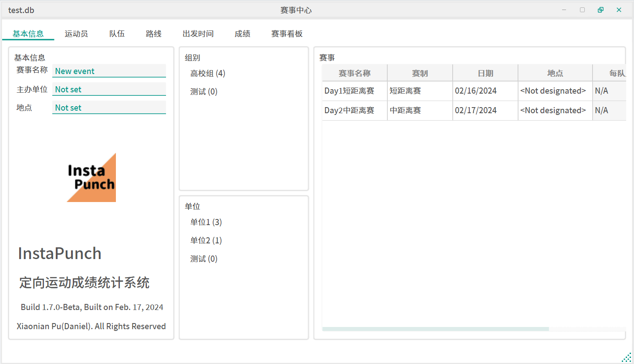Click the Day2 date cell 02/17/2024

pos(476,110)
